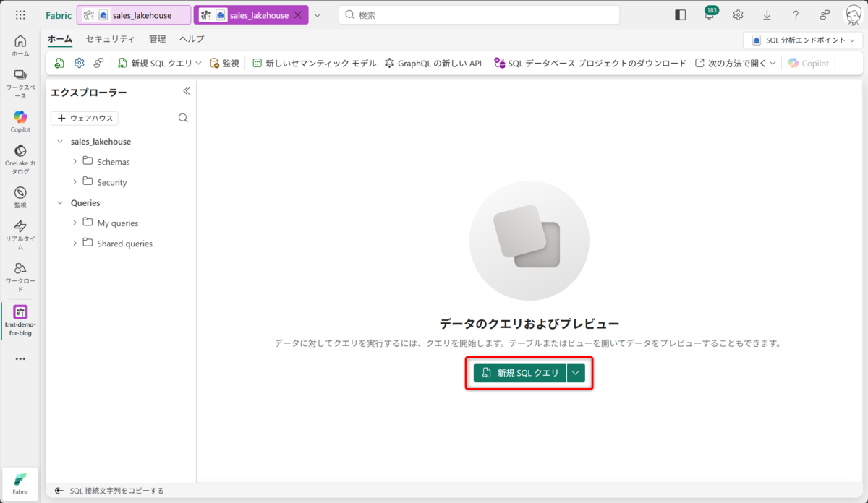Select the セキュリティ ribbon tab
The width and height of the screenshot is (868, 503).
(x=110, y=39)
